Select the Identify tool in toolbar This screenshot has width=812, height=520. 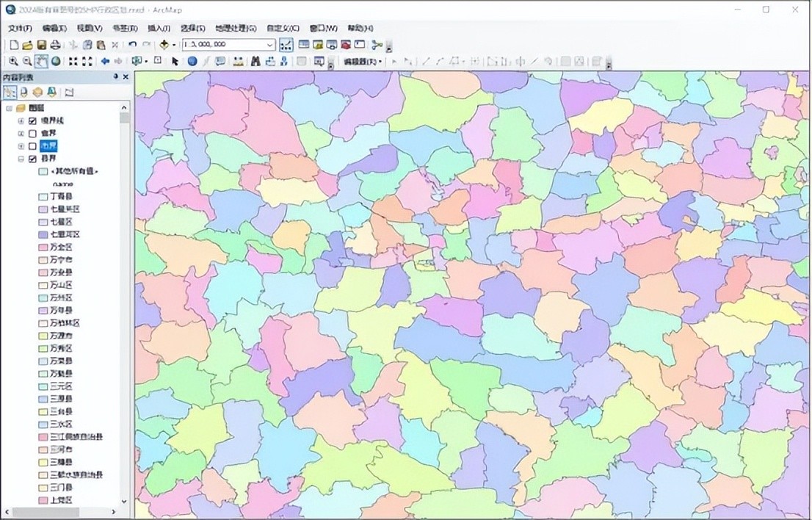[x=192, y=62]
